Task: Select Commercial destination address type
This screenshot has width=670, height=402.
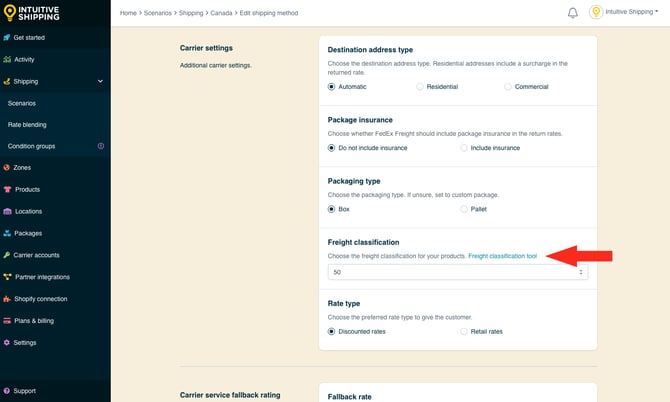Action: [508, 87]
